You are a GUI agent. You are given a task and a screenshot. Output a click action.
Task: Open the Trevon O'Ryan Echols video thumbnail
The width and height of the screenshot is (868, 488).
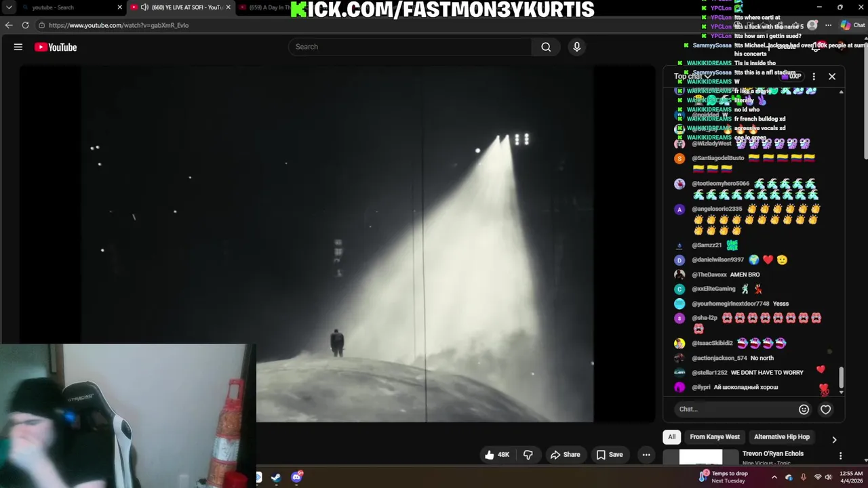point(701,457)
